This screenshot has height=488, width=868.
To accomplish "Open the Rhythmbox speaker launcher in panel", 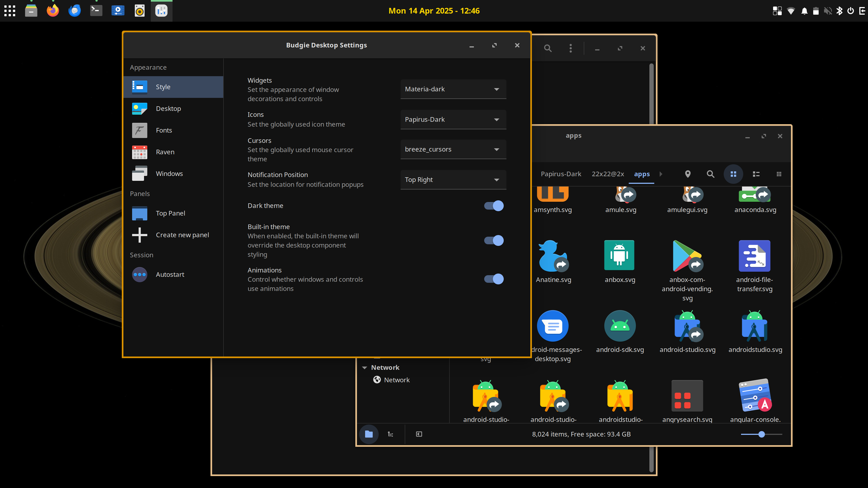I will 139,11.
